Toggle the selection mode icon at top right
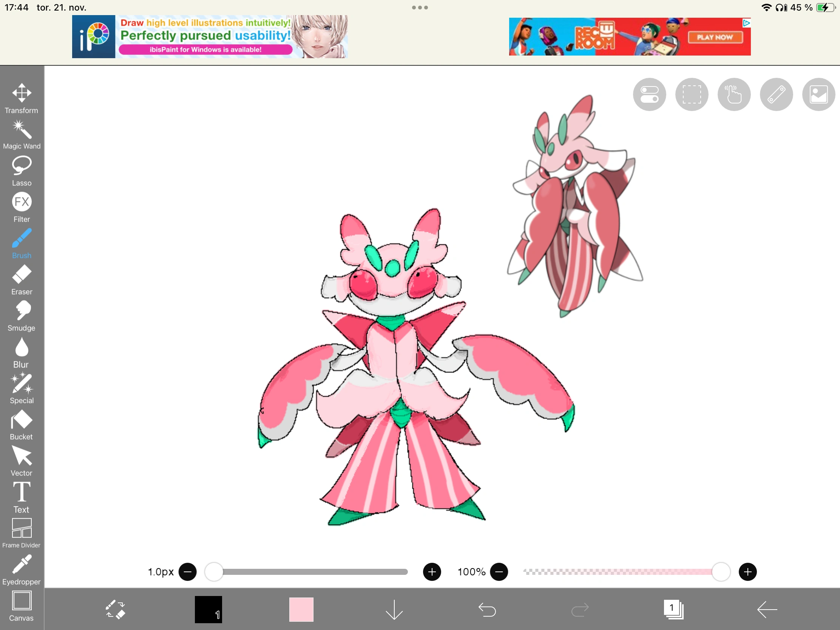Viewport: 840px width, 630px height. click(692, 94)
